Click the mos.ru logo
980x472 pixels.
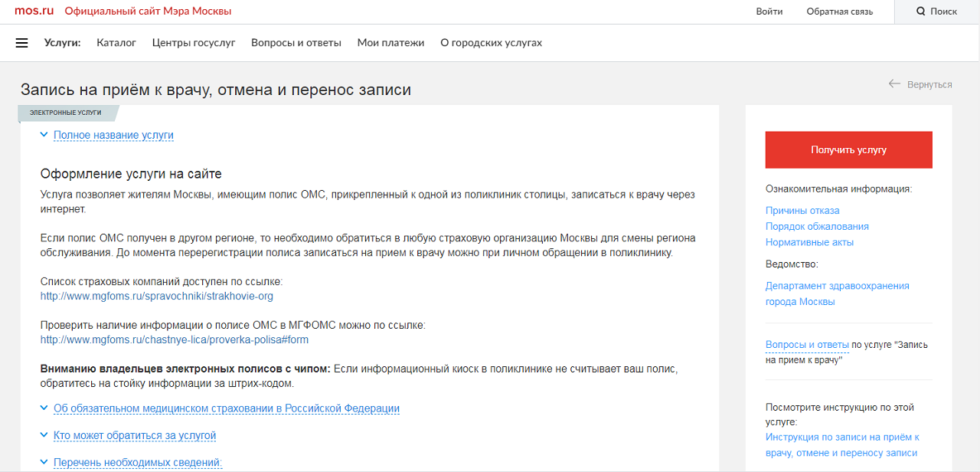pos(34,11)
